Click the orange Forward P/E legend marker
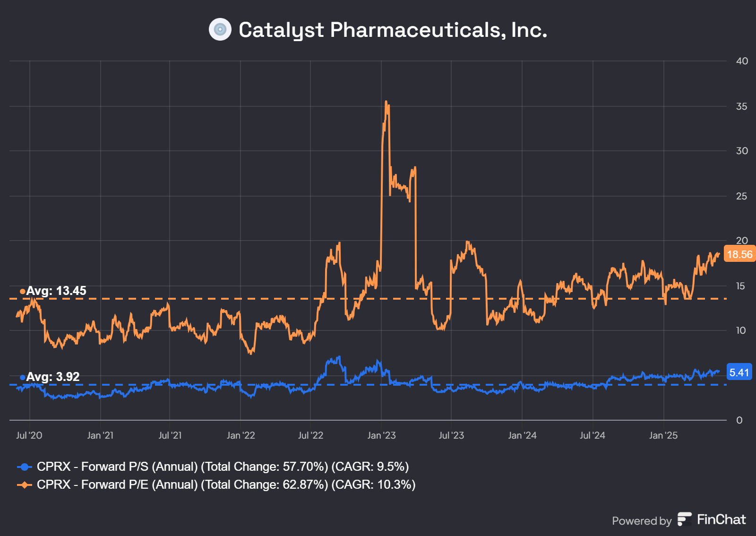 25,485
